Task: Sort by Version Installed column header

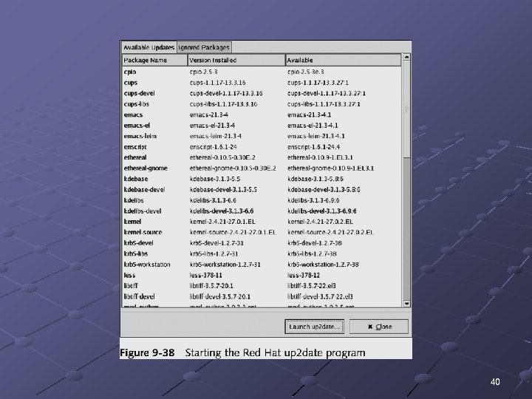Action: coord(236,61)
